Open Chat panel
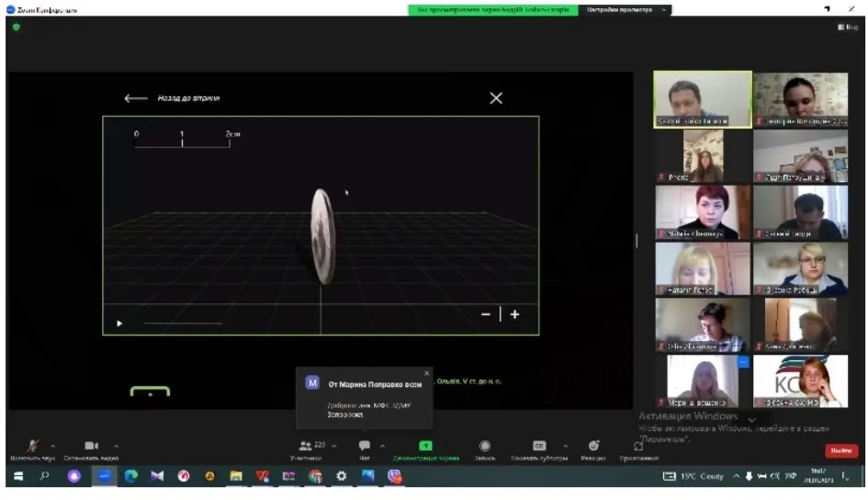Screen dimensions: 868x500 (365, 447)
